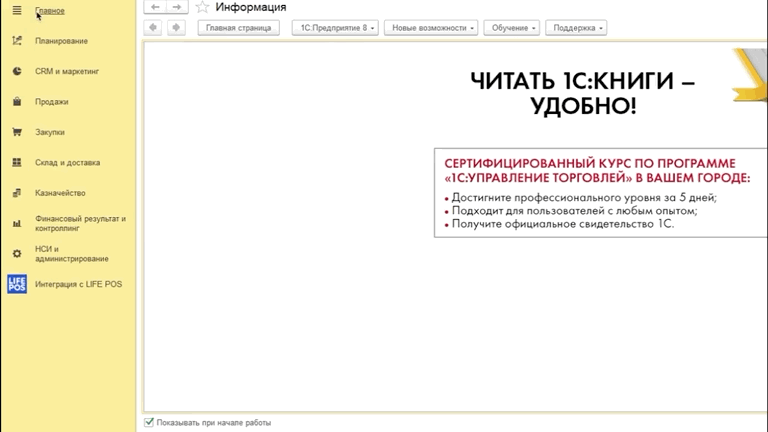Open Интеграция с LIFE POS section
Viewport: 768px width, 432px height.
click(78, 284)
